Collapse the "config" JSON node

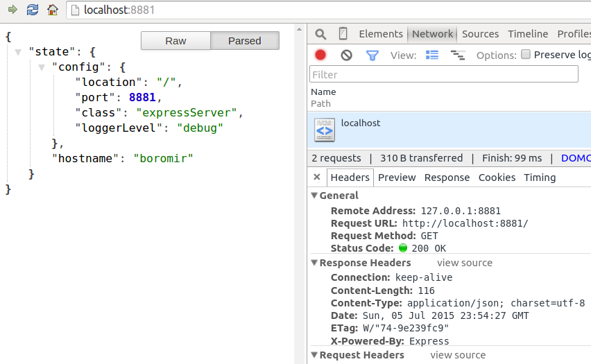pyautogui.click(x=42, y=67)
